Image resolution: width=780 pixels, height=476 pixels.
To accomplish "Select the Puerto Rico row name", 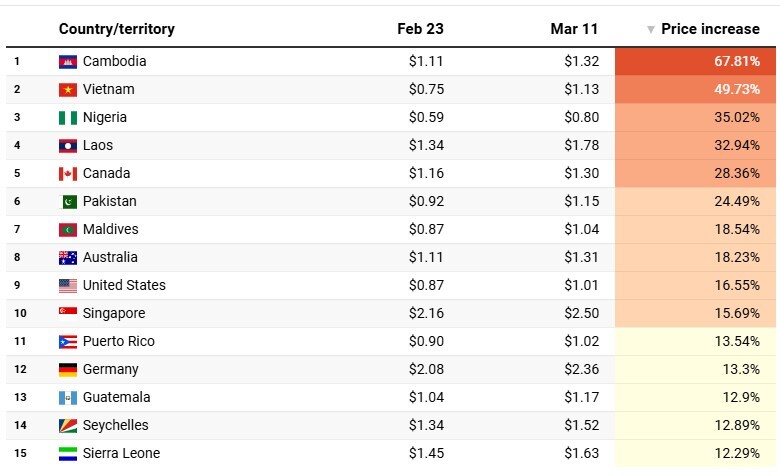I will click(x=118, y=342).
